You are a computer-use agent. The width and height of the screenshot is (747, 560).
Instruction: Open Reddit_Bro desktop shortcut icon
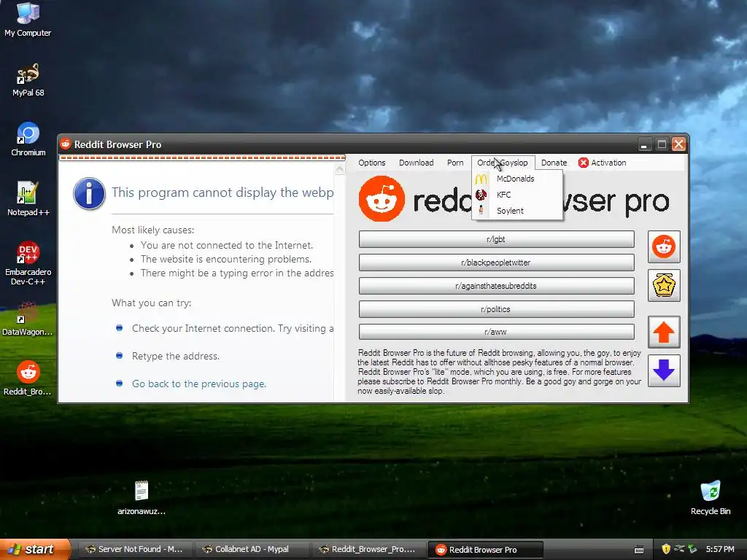pos(28,378)
